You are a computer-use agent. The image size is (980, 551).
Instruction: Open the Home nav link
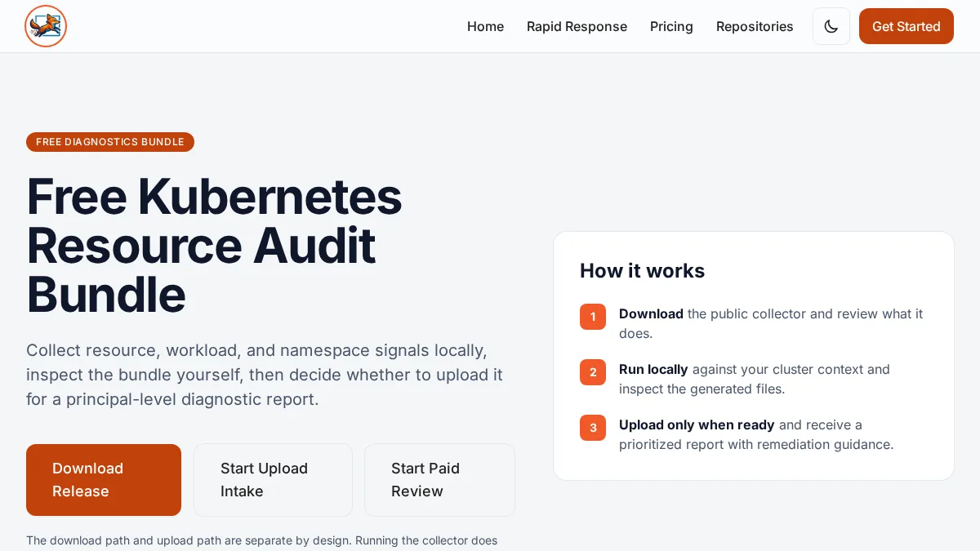(x=485, y=26)
